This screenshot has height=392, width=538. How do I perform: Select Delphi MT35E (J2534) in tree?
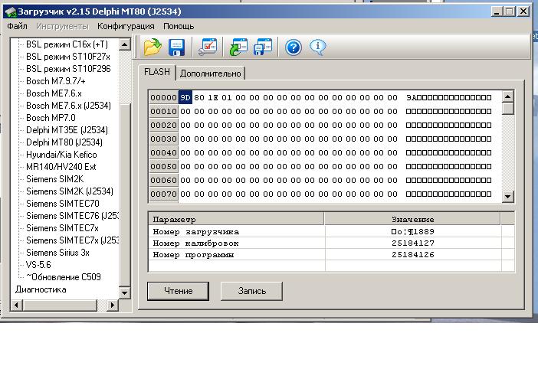[x=67, y=130]
